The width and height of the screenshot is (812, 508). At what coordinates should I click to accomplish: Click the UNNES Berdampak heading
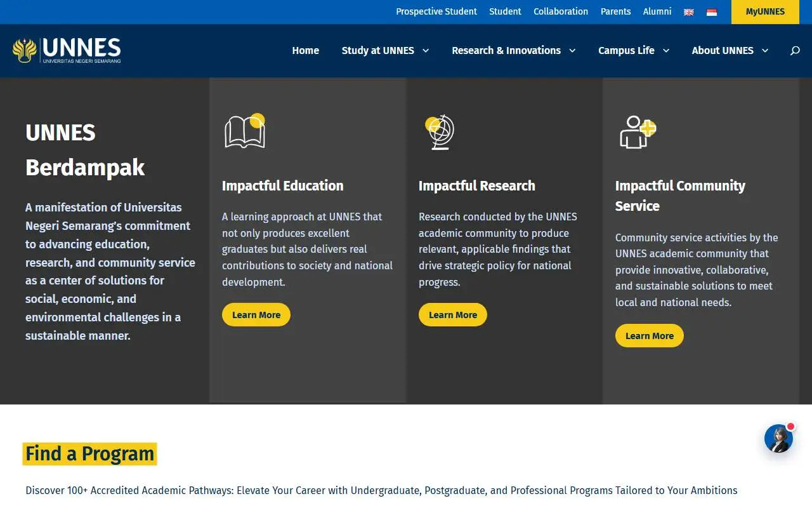(x=85, y=150)
